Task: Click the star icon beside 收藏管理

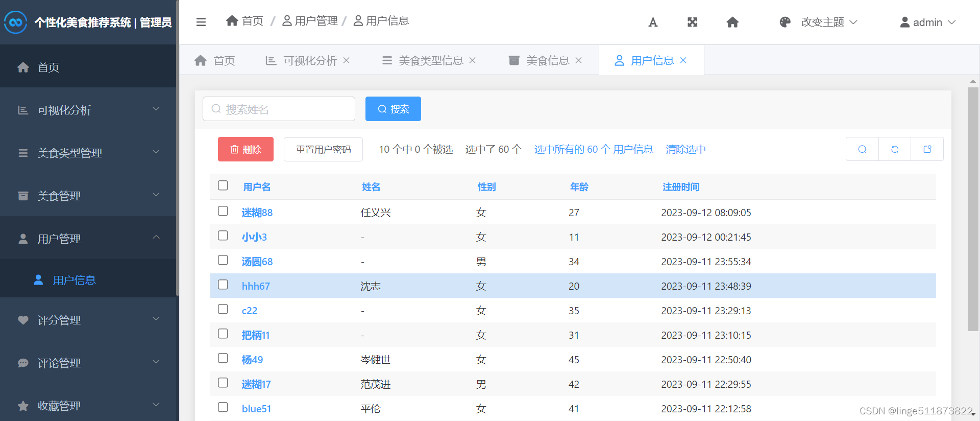Action: click(x=23, y=406)
